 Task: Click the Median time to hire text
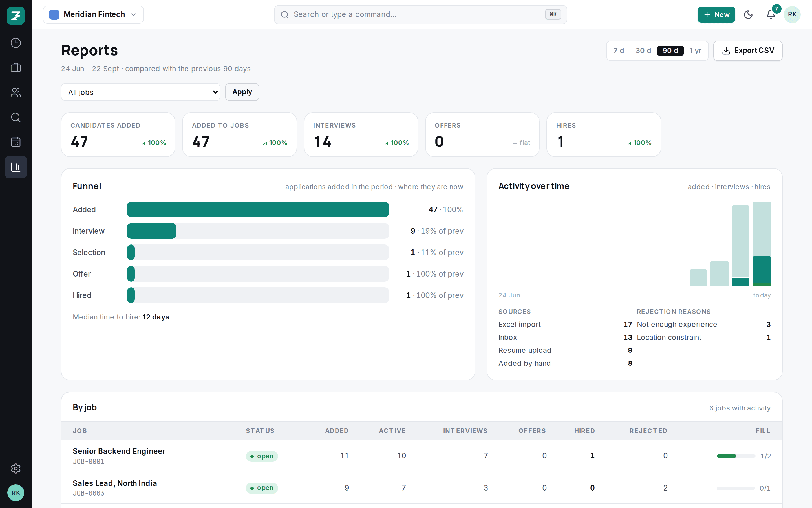[121, 317]
